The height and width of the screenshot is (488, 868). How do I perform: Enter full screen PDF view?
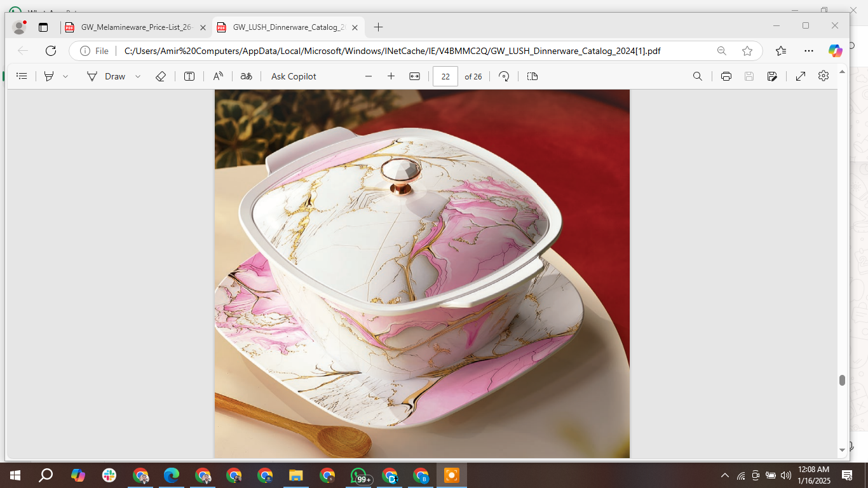point(801,76)
